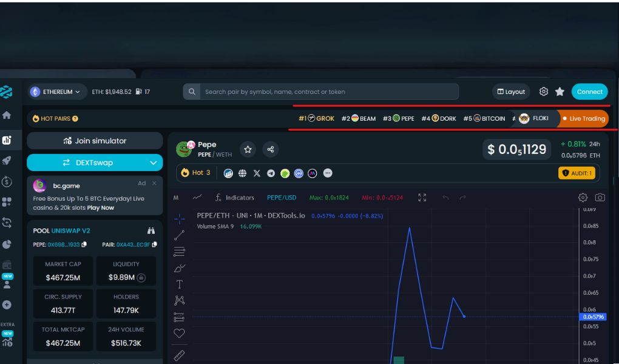Open the chart interval M selector

(x=176, y=197)
